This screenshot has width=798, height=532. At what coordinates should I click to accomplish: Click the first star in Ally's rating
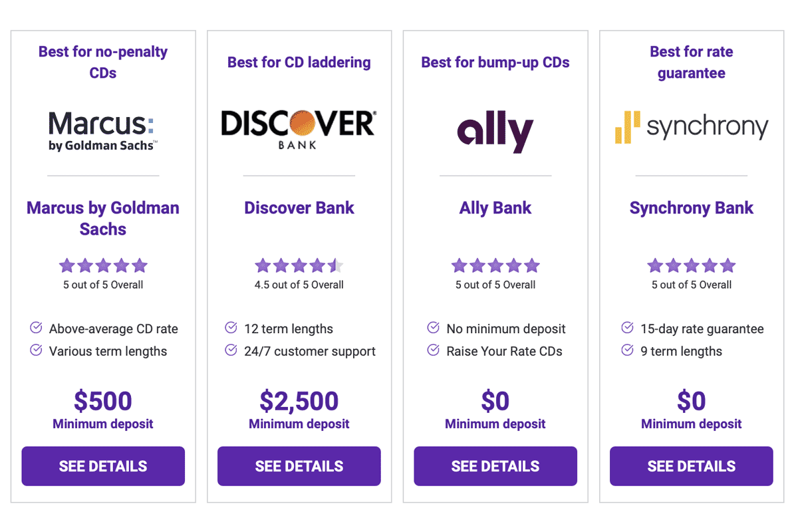459,265
